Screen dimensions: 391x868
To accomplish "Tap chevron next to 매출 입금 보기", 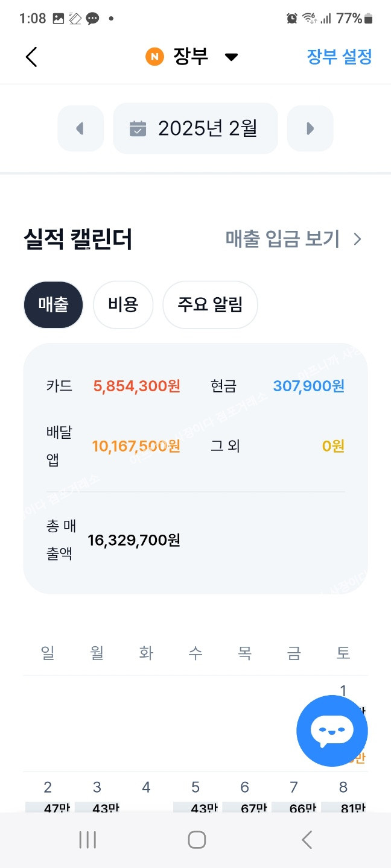I will [x=358, y=239].
